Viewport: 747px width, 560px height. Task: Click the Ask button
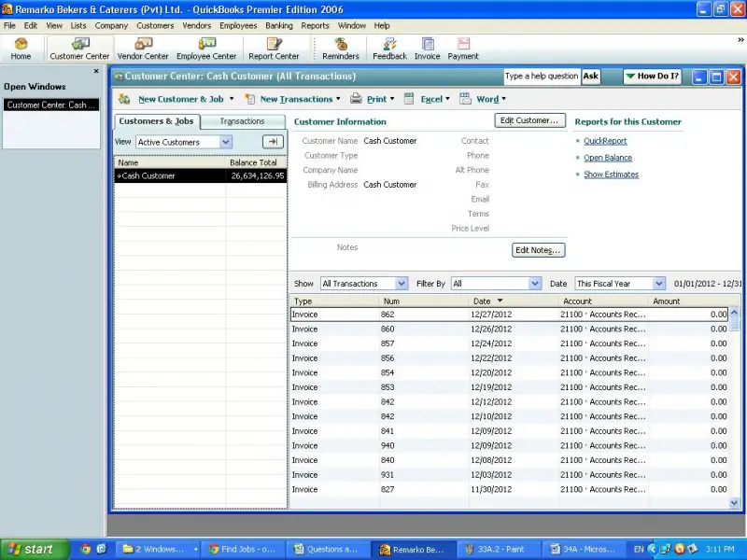(591, 77)
